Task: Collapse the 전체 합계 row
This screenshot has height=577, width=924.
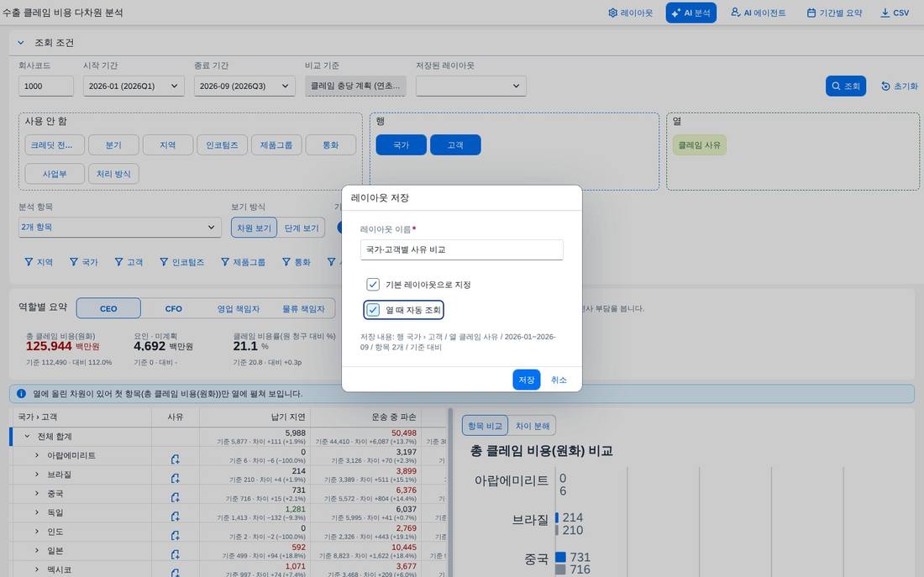Action: 27,436
